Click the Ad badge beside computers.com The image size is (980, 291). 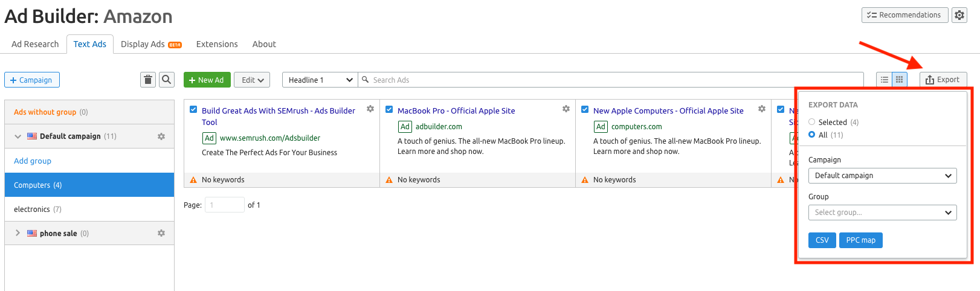[x=601, y=127]
